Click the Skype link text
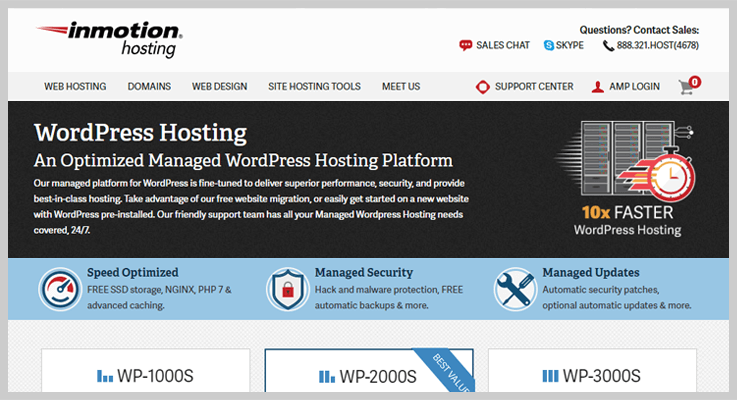 (570, 45)
